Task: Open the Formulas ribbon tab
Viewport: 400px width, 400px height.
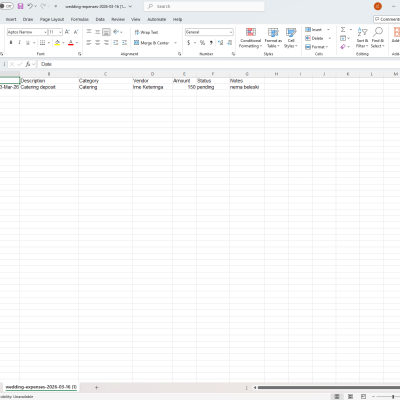Action: click(x=80, y=19)
